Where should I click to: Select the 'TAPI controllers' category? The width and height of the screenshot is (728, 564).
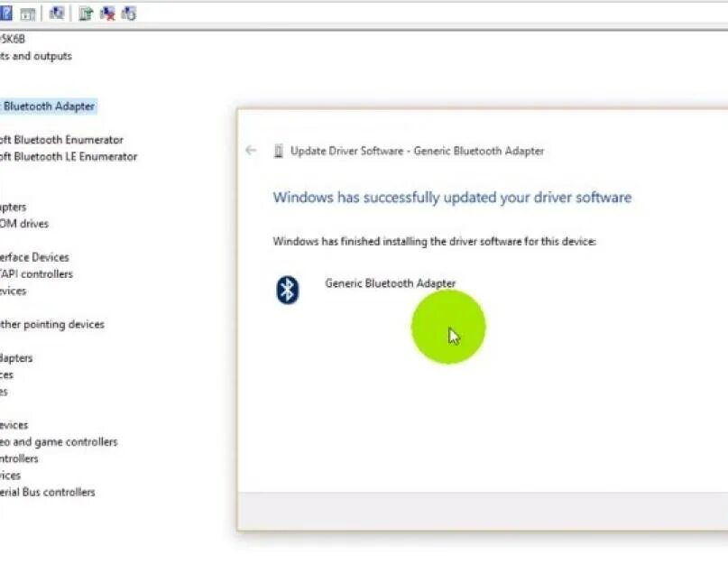[36, 274]
